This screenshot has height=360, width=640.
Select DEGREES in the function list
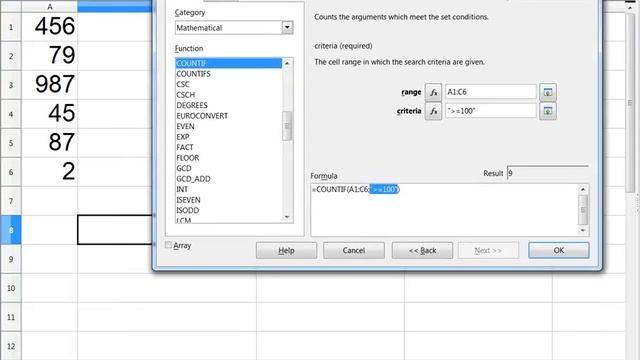(x=229, y=105)
